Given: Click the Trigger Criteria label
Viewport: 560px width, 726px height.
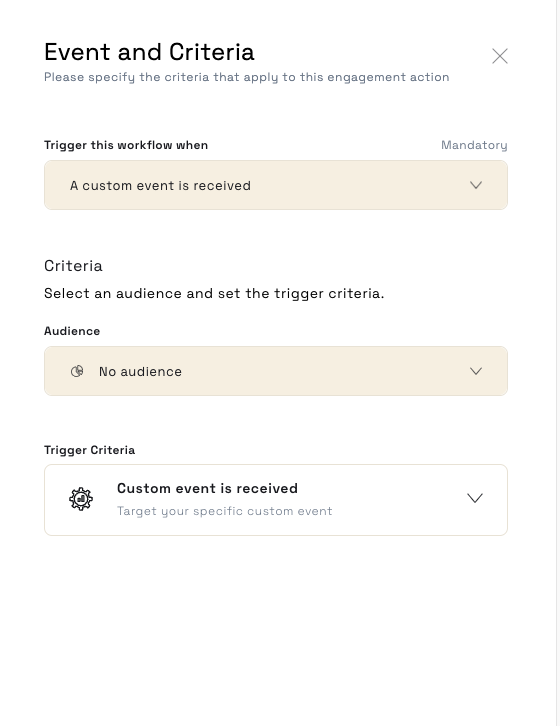Looking at the screenshot, I should tap(89, 450).
